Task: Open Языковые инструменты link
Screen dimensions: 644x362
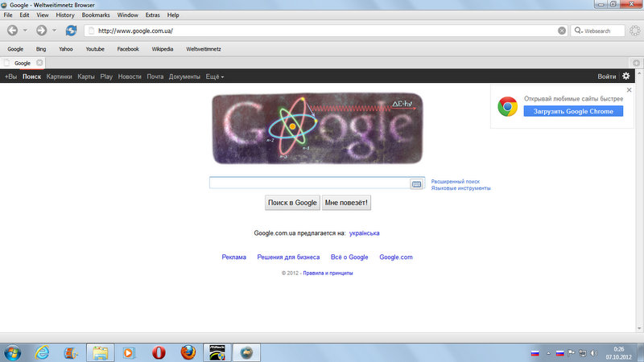Action: (460, 188)
